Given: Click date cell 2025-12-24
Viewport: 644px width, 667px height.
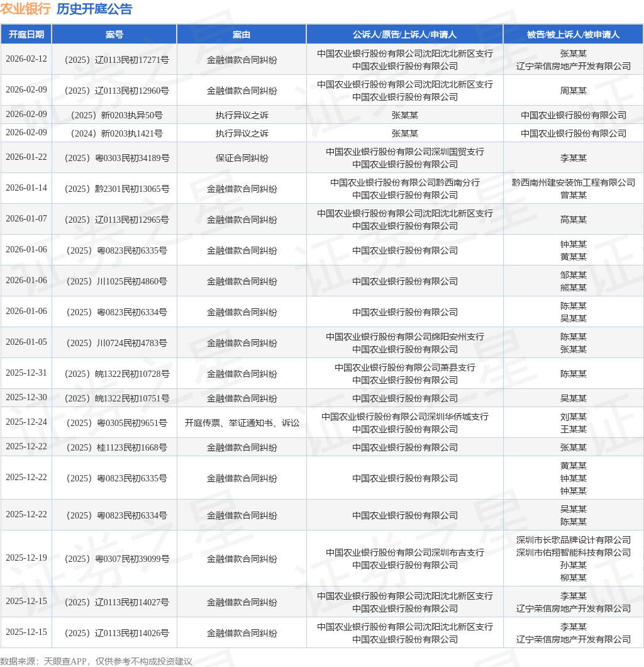Looking at the screenshot, I should click(26, 422).
